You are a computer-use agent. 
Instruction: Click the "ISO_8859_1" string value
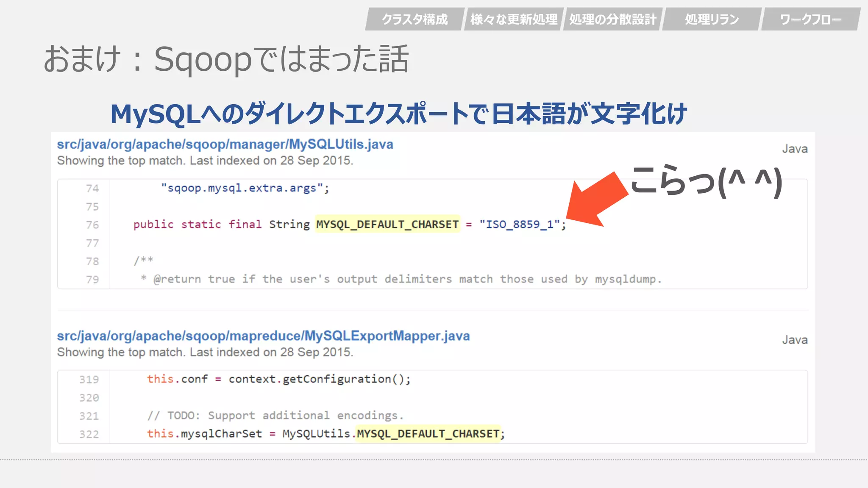(520, 224)
